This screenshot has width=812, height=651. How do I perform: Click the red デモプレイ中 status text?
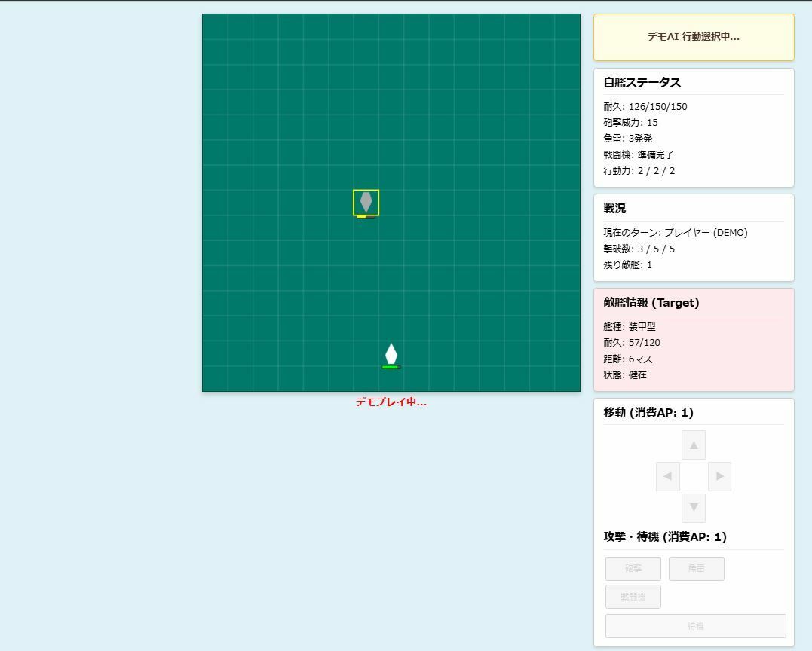coord(391,402)
